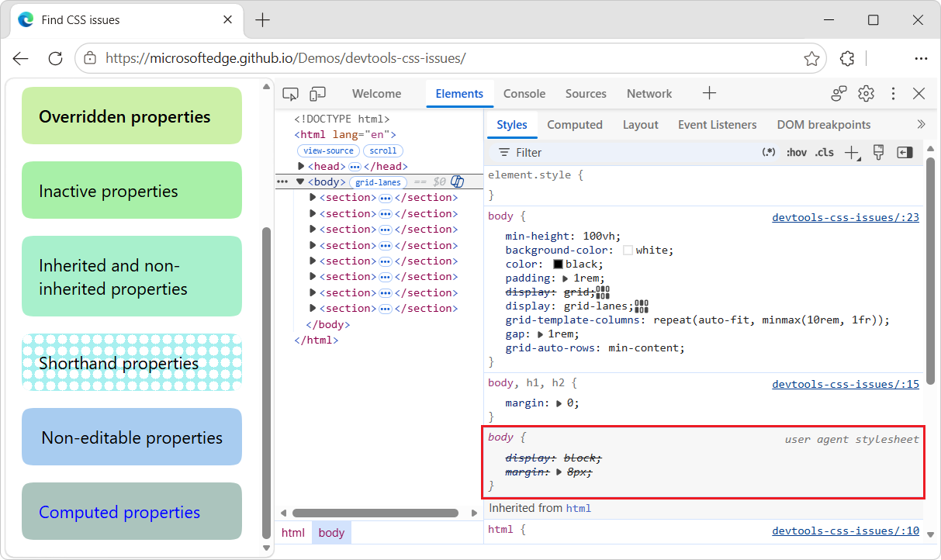
Task: Toggle element classes with .cls
Action: (x=825, y=152)
